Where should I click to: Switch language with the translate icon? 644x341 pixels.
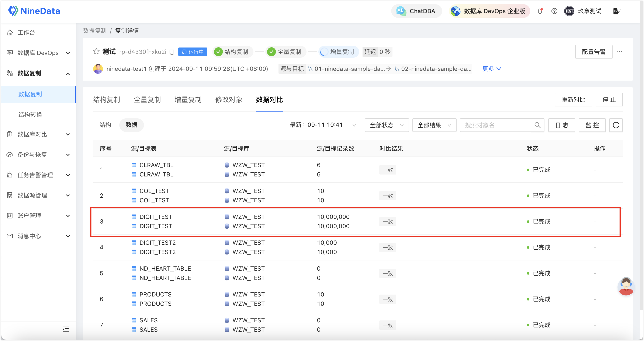(617, 11)
